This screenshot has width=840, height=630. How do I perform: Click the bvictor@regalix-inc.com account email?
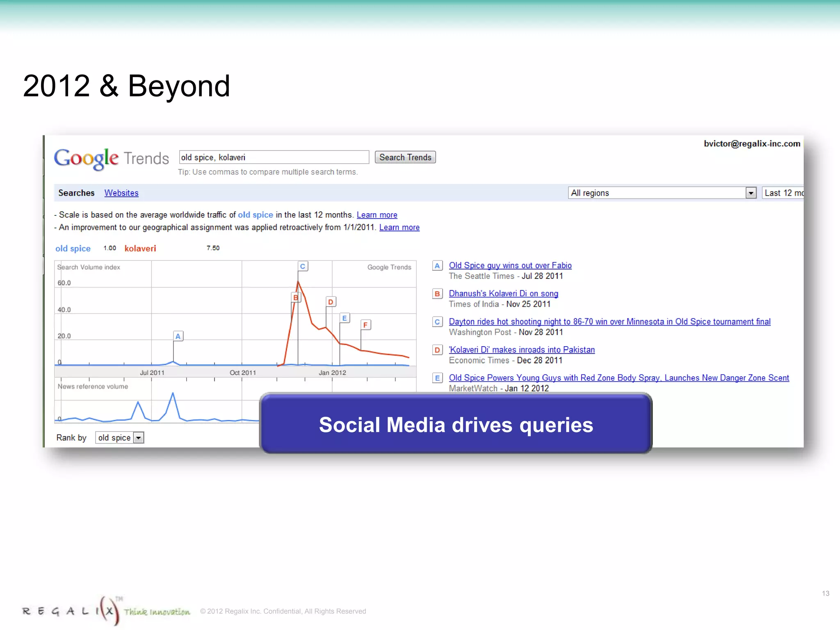tap(752, 144)
